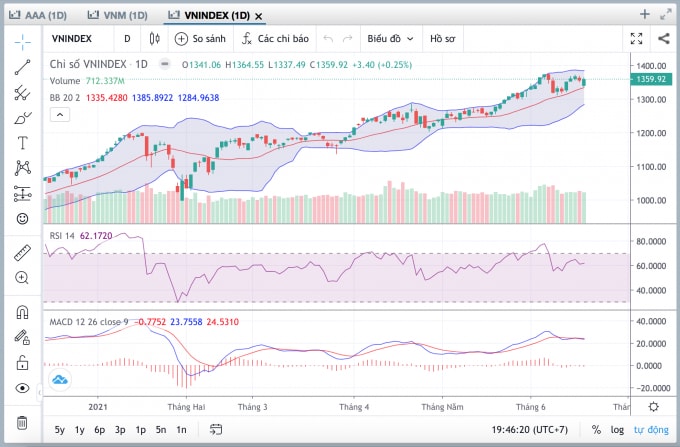680x447 pixels.
Task: Expand the Biểu đồ dropdown
Action: tap(390, 39)
